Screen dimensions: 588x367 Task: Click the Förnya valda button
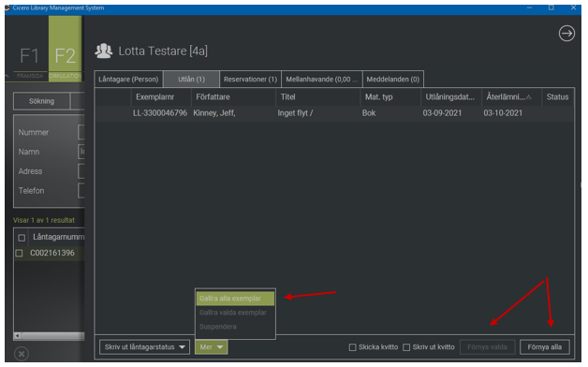(x=487, y=346)
